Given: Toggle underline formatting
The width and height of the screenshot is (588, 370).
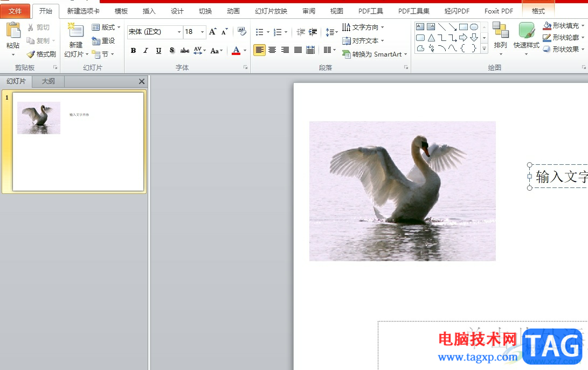Looking at the screenshot, I should [x=158, y=50].
